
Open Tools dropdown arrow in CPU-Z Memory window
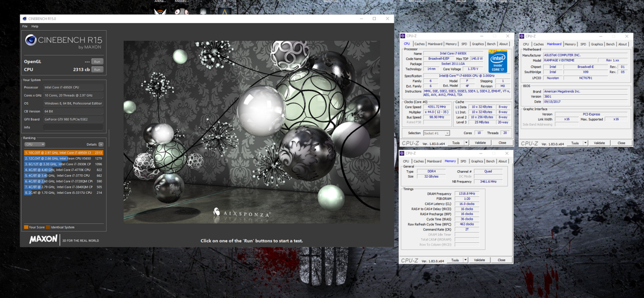coord(465,260)
